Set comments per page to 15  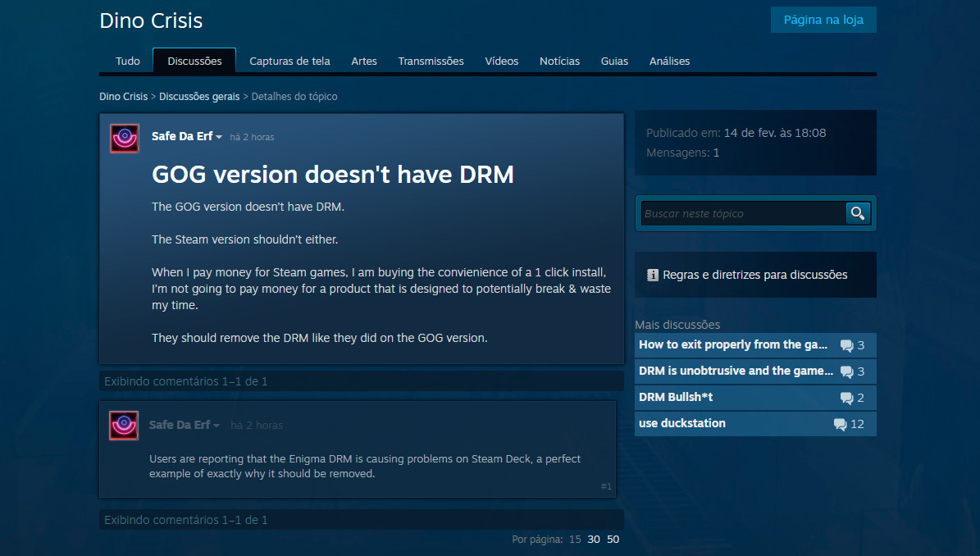575,539
